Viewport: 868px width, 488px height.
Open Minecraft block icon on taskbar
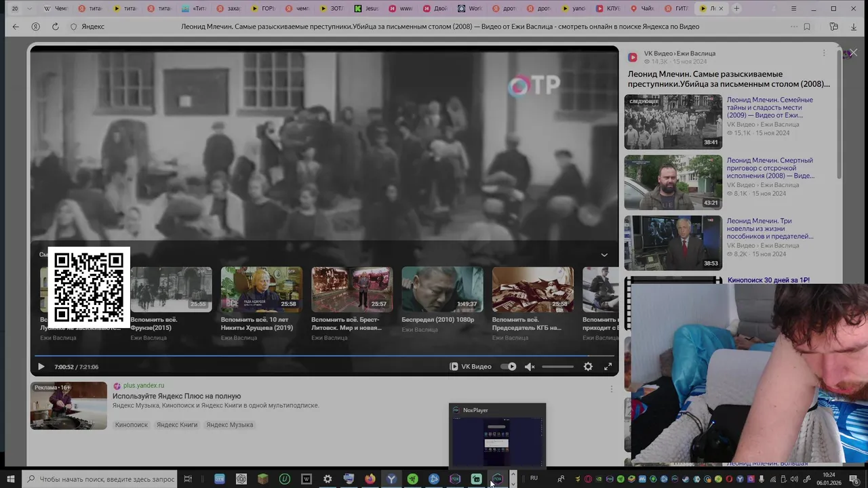coord(262,479)
